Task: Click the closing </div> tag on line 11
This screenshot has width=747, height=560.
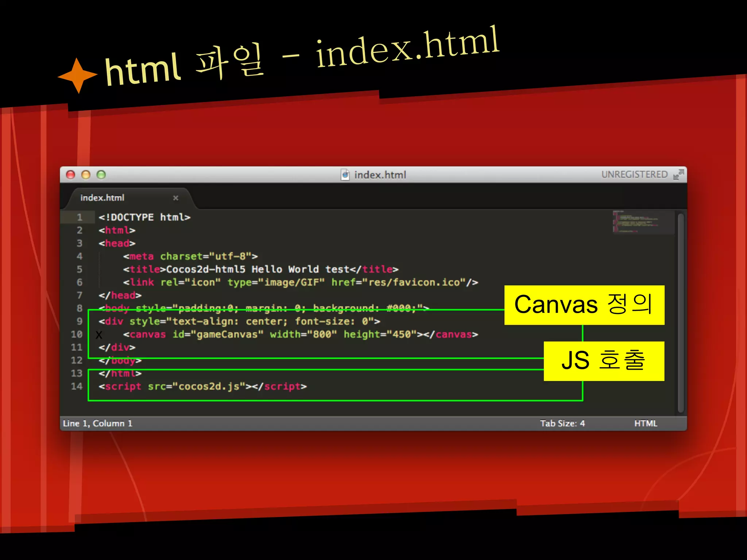Action: pos(117,347)
